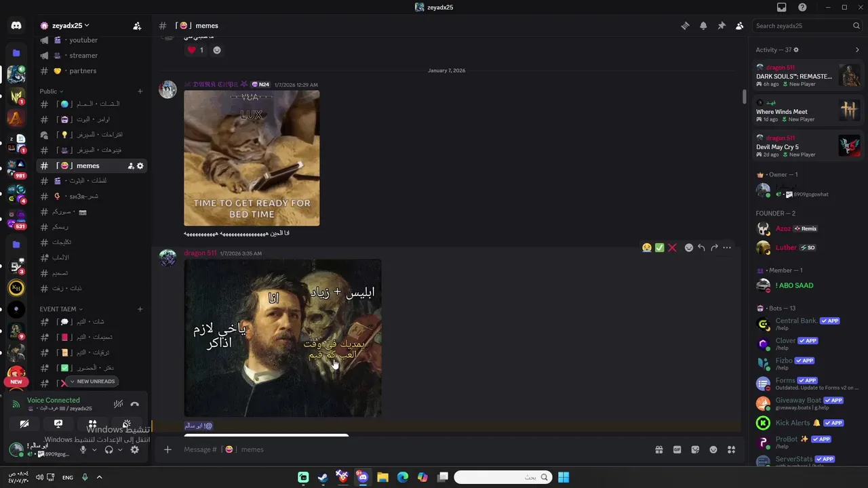Open the GIF picker

coord(677,449)
